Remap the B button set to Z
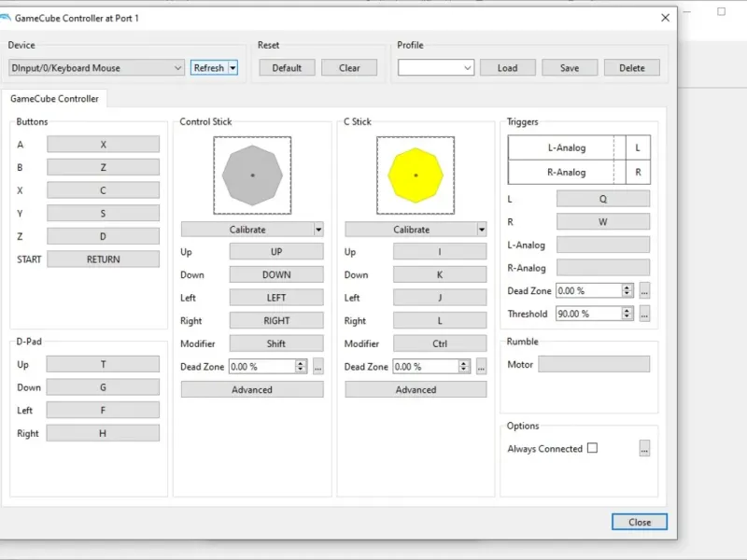 [x=103, y=167]
